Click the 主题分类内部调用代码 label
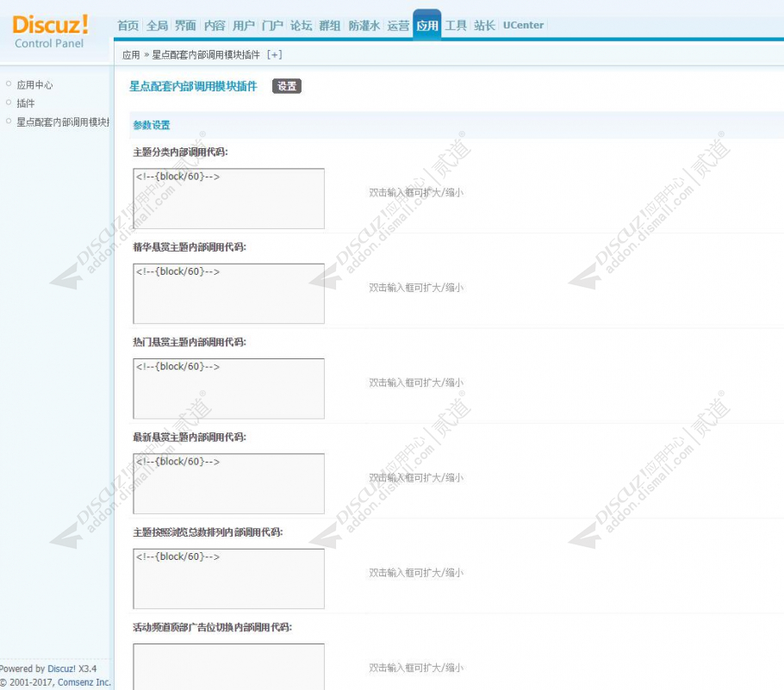784x690 pixels. tap(181, 152)
